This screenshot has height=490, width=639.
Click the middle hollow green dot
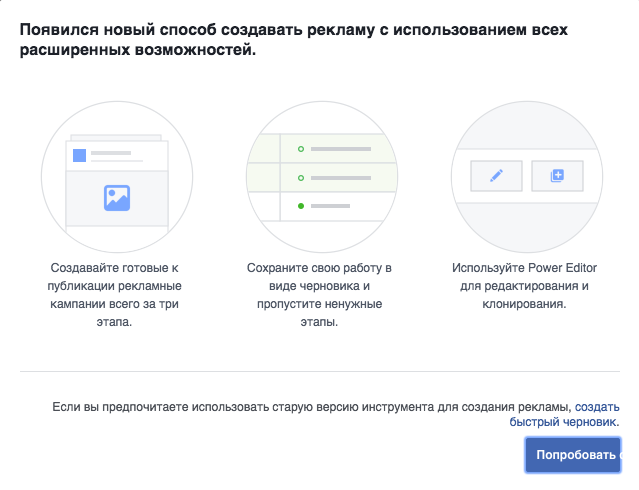300,178
